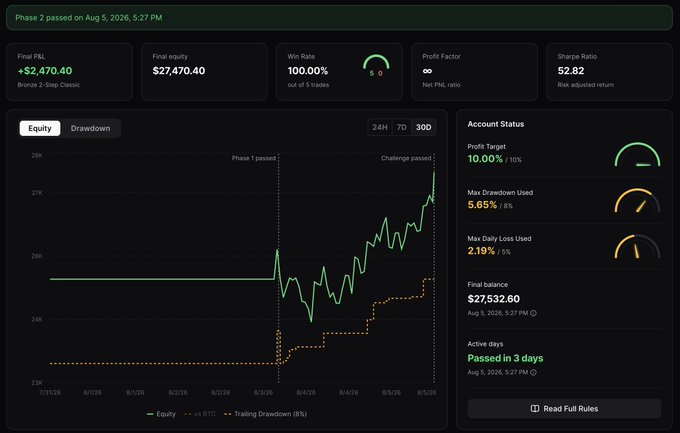Switch to the Equity chart tab
Viewport: 680px width, 433px height.
(x=40, y=128)
